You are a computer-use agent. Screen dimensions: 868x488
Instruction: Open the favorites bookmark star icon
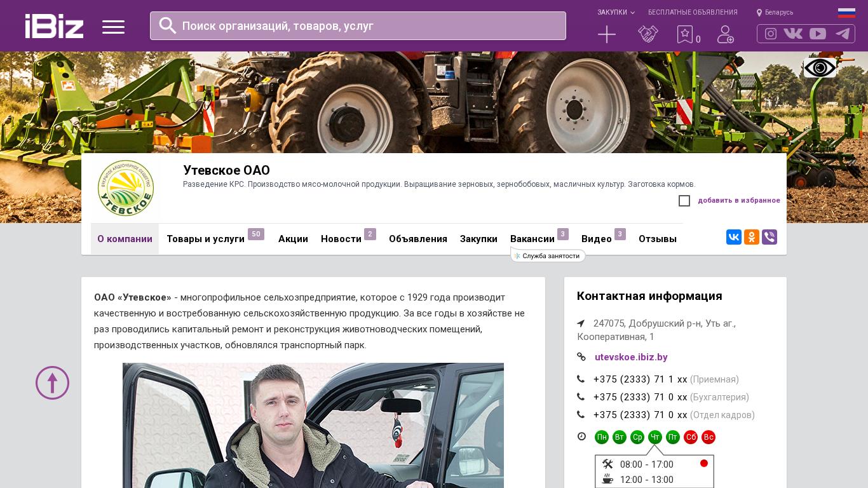point(685,34)
